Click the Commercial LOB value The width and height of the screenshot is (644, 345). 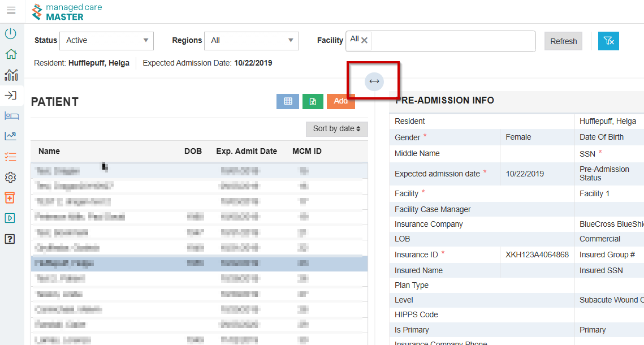pyautogui.click(x=600, y=239)
